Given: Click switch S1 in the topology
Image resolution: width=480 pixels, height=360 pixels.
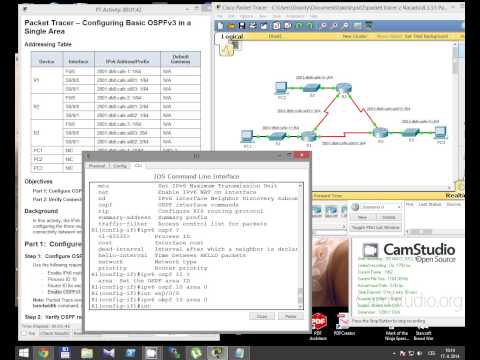Looking at the screenshot, I should tap(278, 137).
